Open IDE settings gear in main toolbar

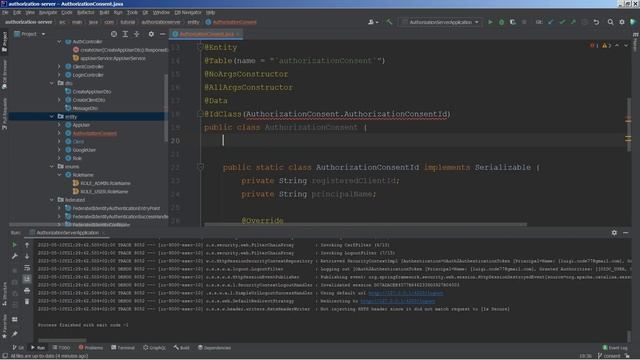[622, 22]
